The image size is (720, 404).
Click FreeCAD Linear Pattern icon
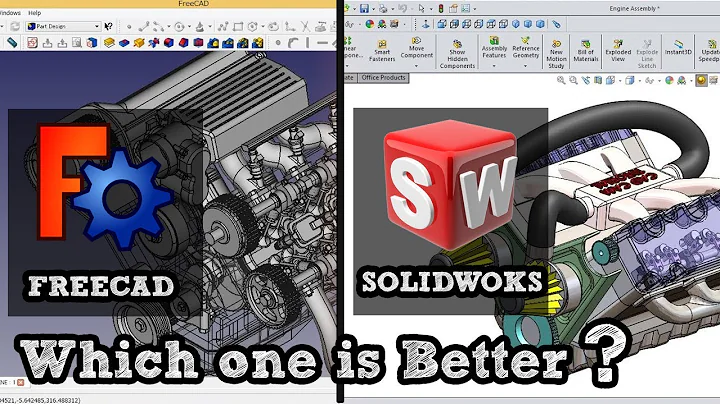[228, 43]
